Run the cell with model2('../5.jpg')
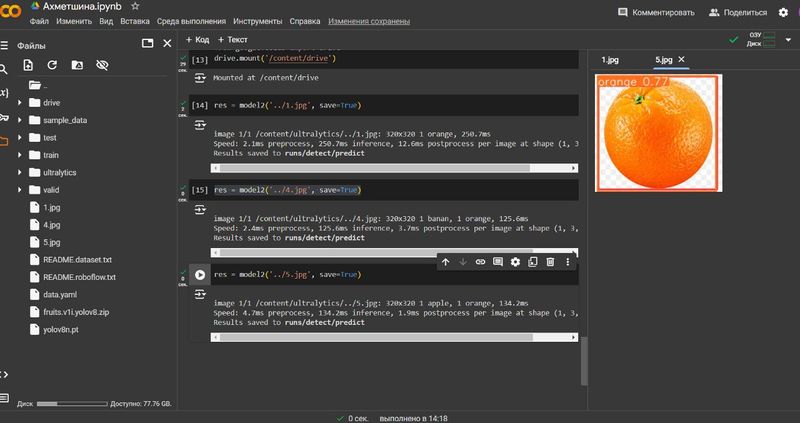The width and height of the screenshot is (800, 423). (199, 275)
